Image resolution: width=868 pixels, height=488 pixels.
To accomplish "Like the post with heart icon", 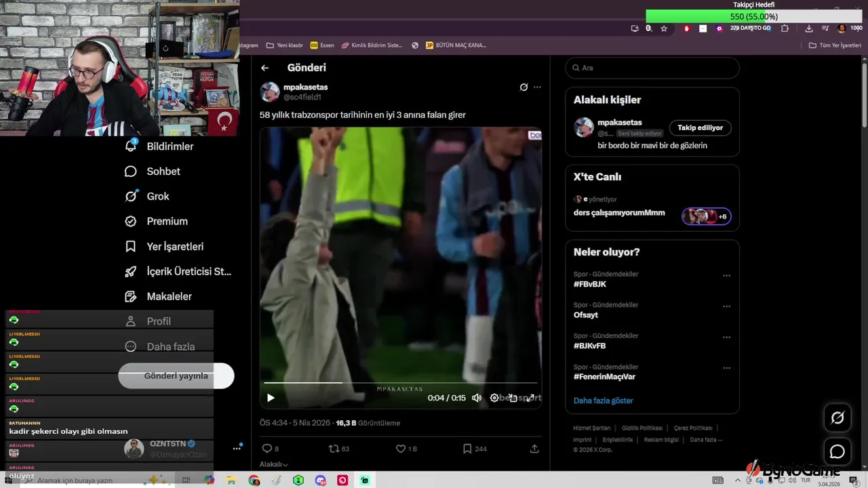I will [400, 449].
